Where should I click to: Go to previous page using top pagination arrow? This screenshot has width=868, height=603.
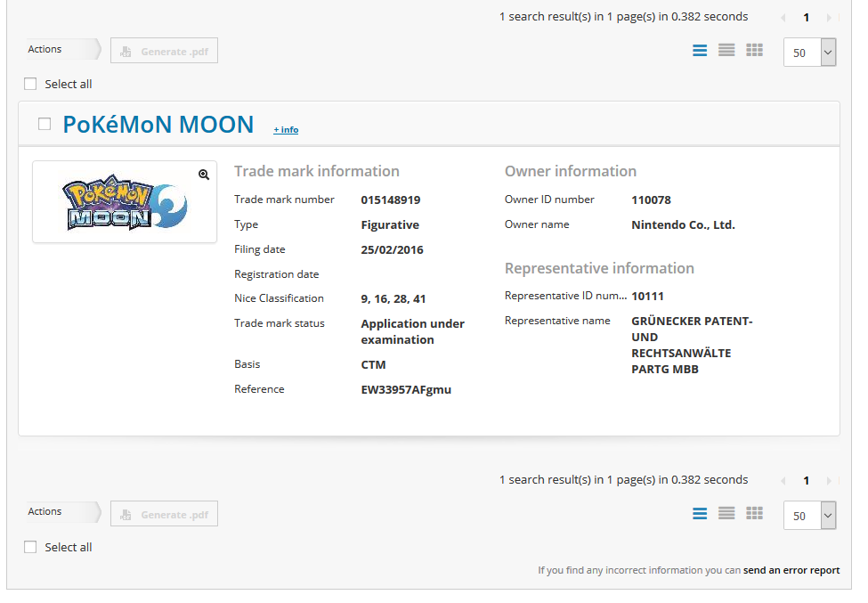point(783,18)
